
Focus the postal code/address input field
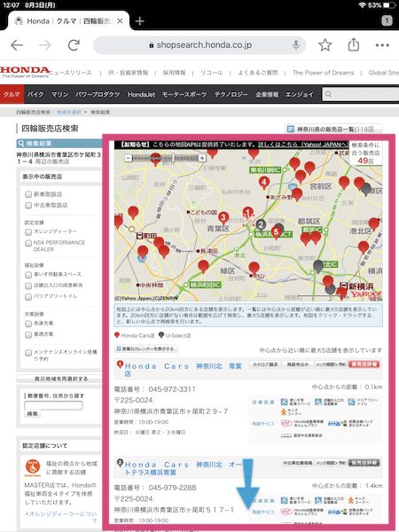click(x=53, y=405)
